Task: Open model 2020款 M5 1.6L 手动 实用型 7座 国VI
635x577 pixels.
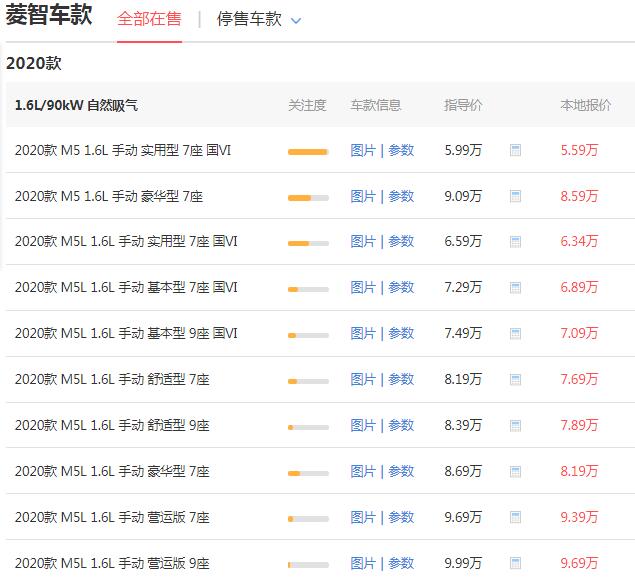Action: point(123,150)
